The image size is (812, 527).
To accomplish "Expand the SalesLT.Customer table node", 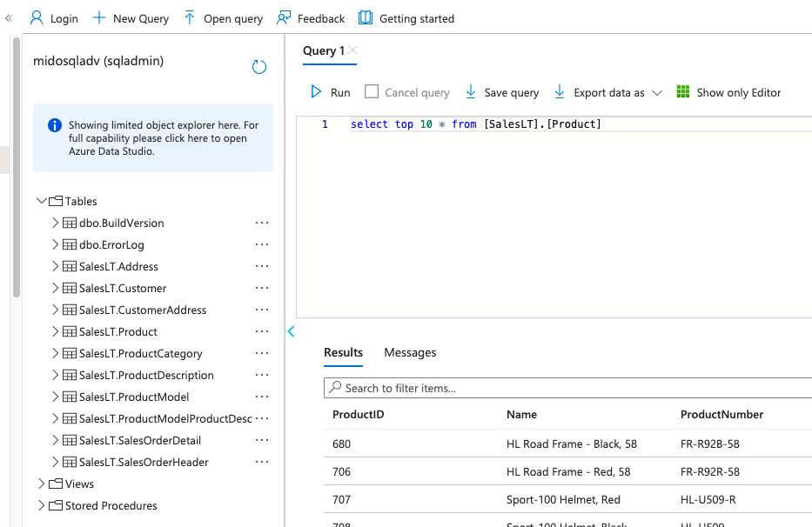I will [55, 289].
